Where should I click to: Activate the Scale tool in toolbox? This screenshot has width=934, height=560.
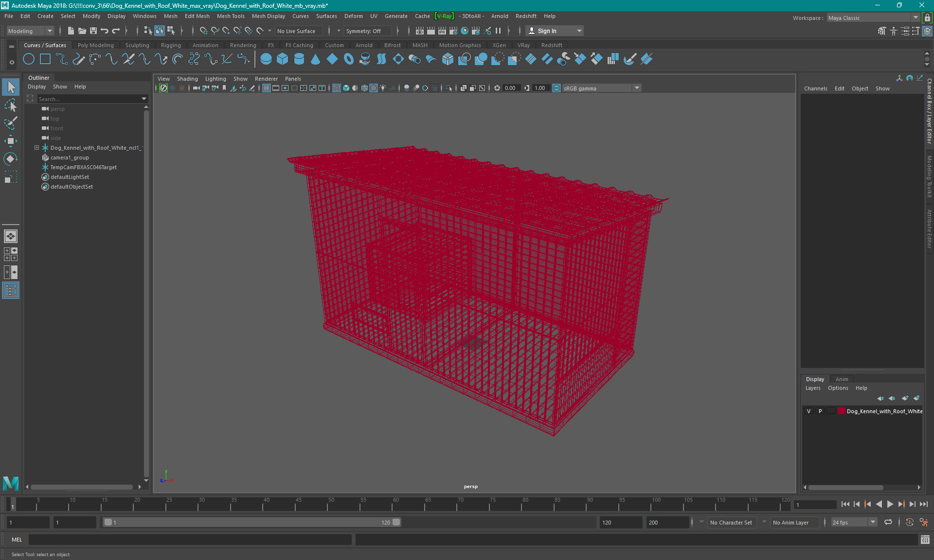[11, 177]
